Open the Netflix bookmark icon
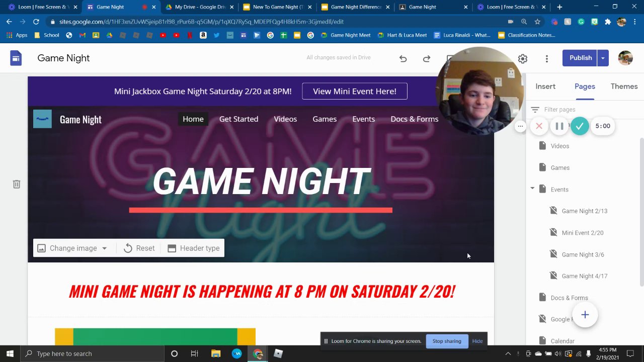Image resolution: width=644 pixels, height=362 pixels. pyautogui.click(x=190, y=35)
